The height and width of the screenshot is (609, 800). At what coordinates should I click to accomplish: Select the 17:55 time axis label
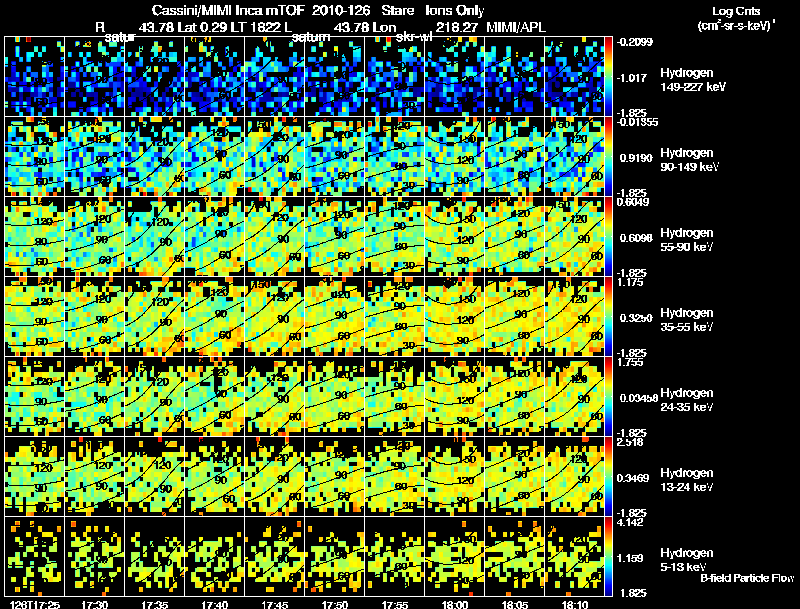point(395,604)
